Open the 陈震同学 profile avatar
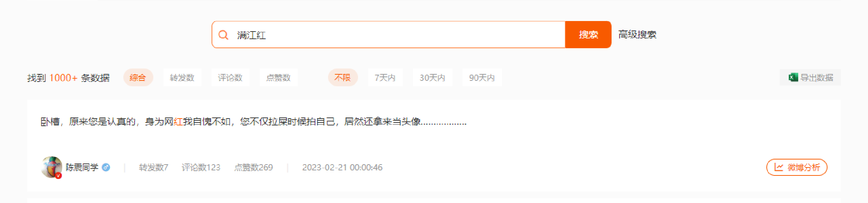 51,167
